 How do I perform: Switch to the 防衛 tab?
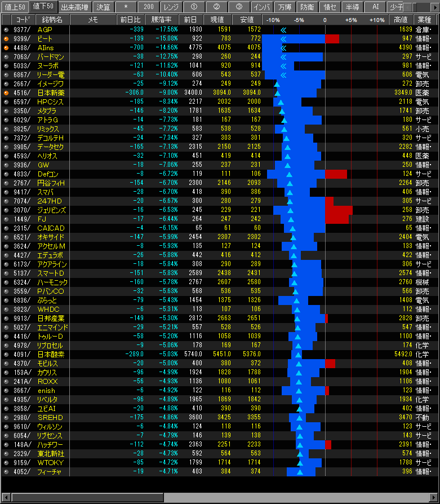tap(307, 7)
